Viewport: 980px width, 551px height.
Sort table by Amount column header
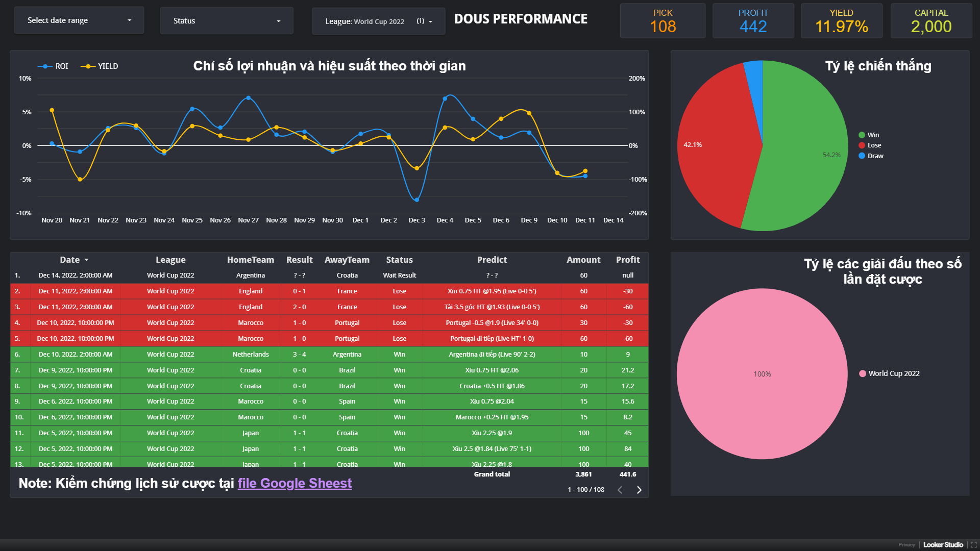(x=583, y=260)
